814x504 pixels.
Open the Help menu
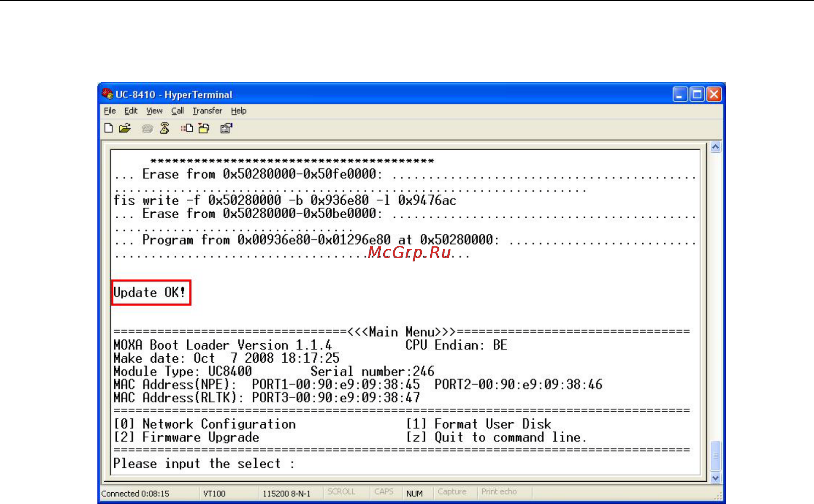click(238, 111)
